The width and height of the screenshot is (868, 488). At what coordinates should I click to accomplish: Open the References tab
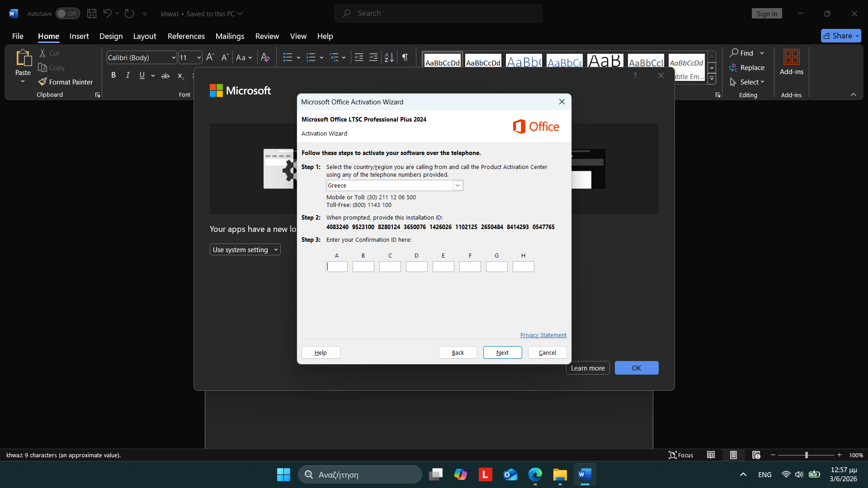click(186, 36)
